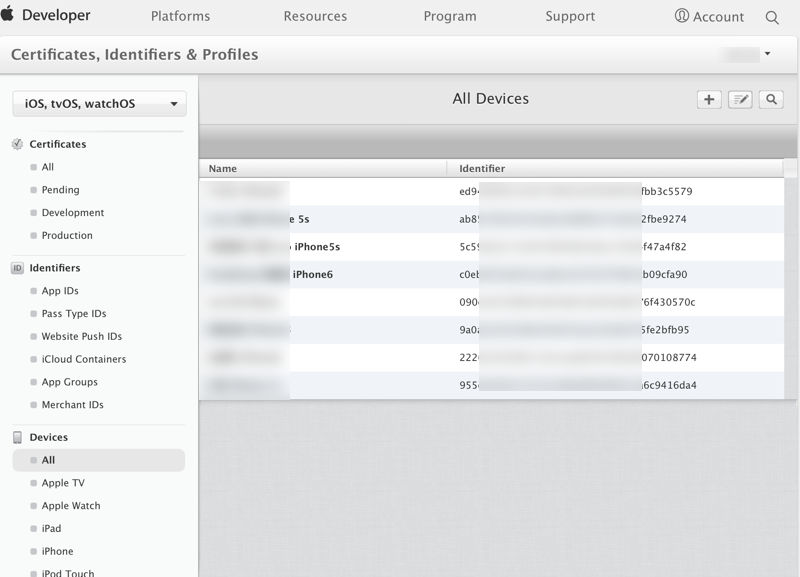Image resolution: width=800 pixels, height=577 pixels.
Task: Click the top navigation search icon
Action: 772,17
